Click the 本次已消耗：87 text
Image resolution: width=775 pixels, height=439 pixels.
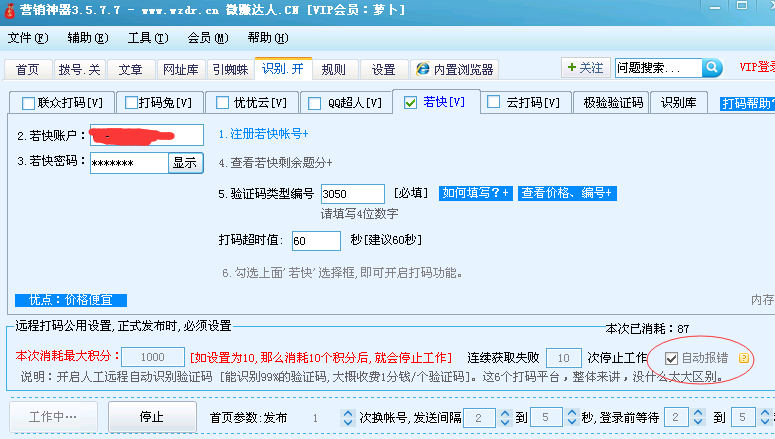pos(647,329)
